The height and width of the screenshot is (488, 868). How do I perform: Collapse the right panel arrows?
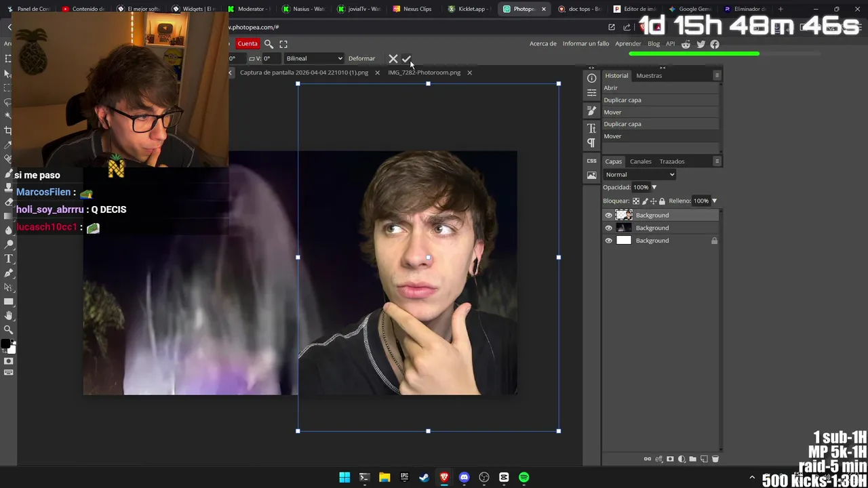pos(663,68)
